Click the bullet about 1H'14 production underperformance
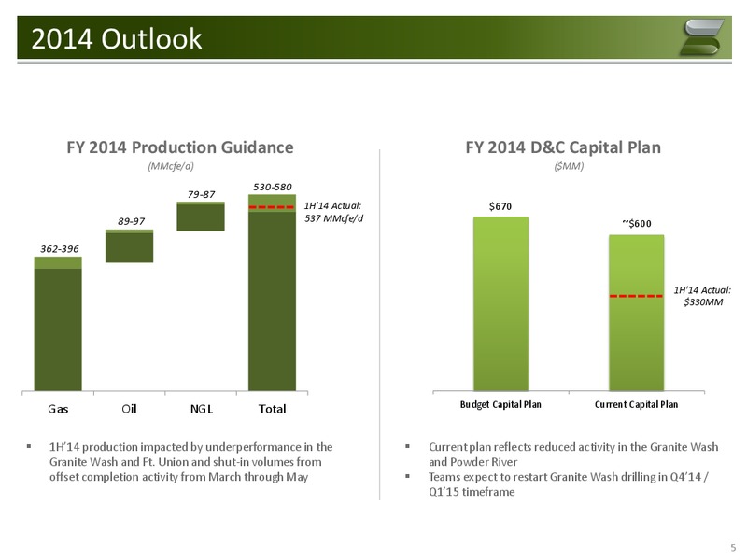This screenshot has height=560, width=747. (191, 462)
